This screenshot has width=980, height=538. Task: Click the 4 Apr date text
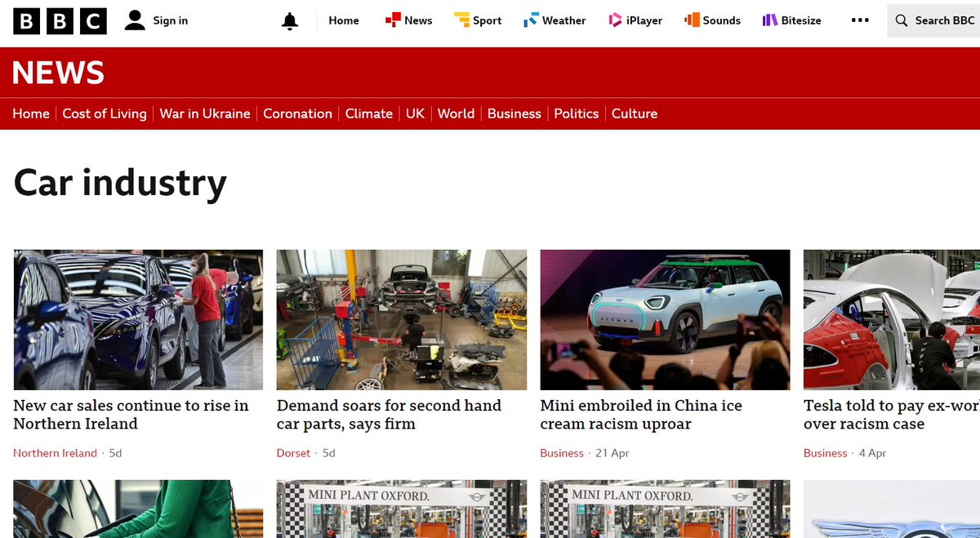tap(872, 453)
